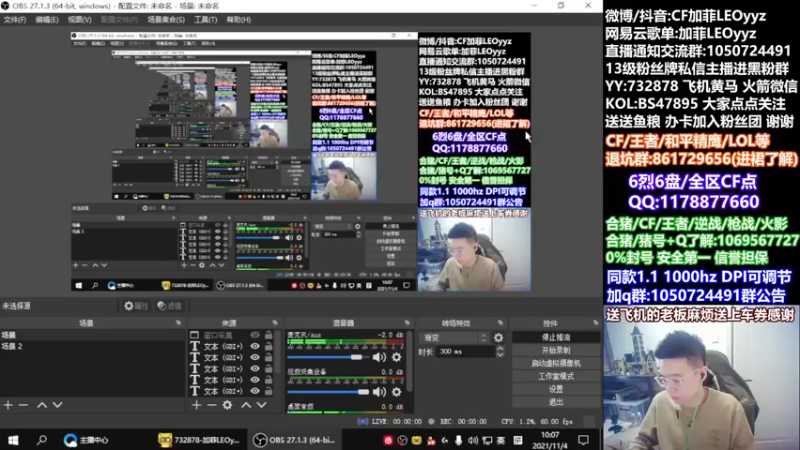Viewport: 800px width, 450px height.
Task: Open the 场景集合(S) menu
Action: [x=166, y=19]
